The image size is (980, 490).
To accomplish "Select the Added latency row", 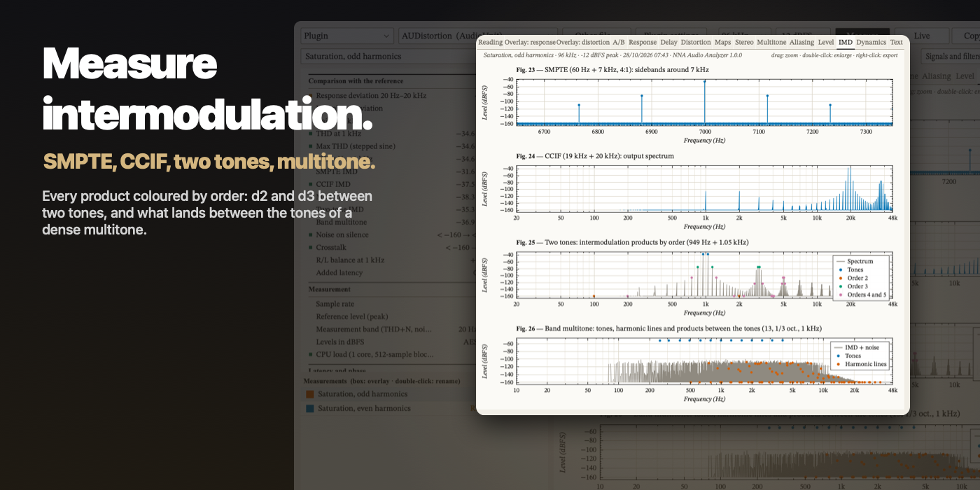I will pos(392,272).
